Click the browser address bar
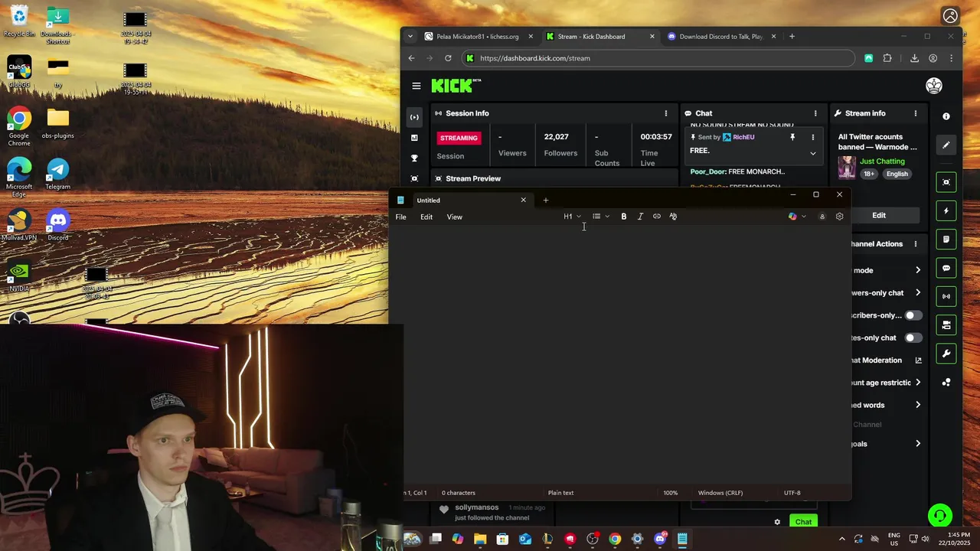 coord(658,58)
